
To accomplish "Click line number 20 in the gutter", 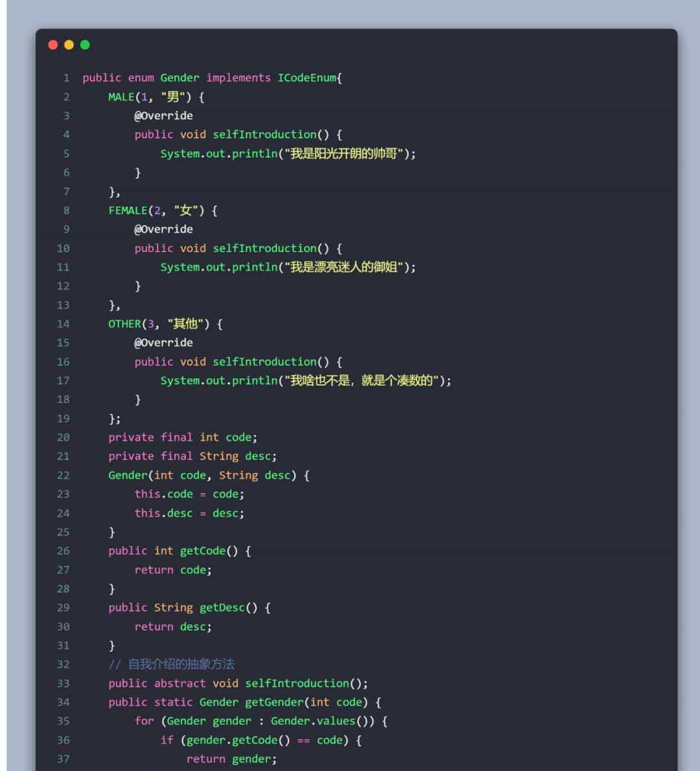I will coord(64,437).
